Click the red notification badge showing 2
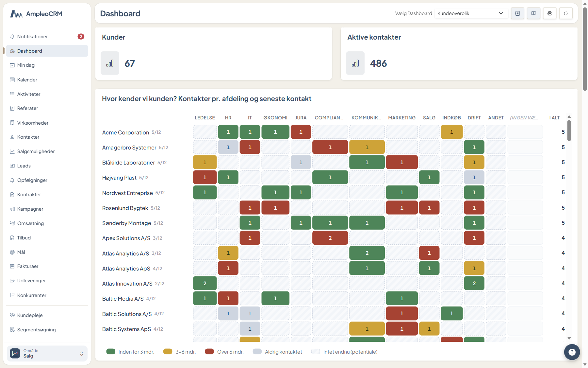Screen dimensions: 588x368 [x=81, y=37]
